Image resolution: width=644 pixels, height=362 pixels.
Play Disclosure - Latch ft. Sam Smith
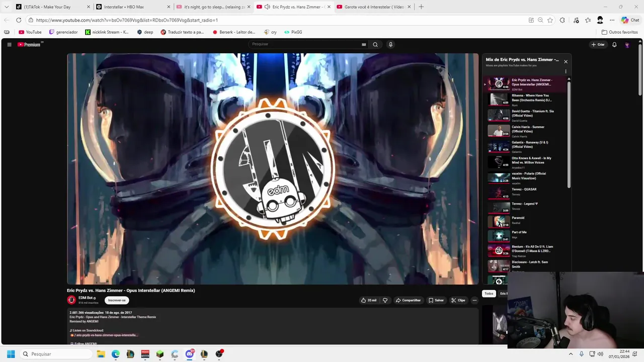tap(526, 265)
